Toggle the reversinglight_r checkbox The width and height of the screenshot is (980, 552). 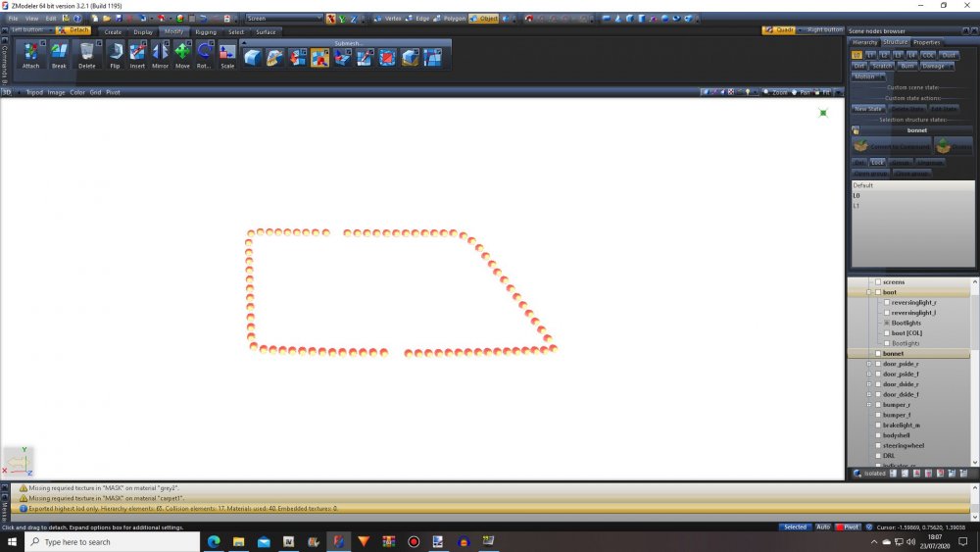coord(887,303)
